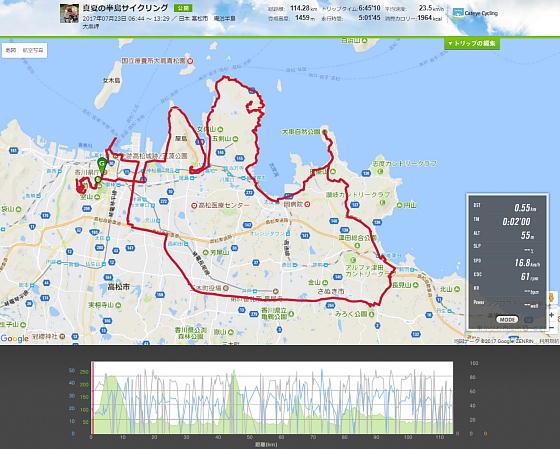This screenshot has width=560, height=449.
Task: Click the green G goal marker
Action: (x=102, y=165)
